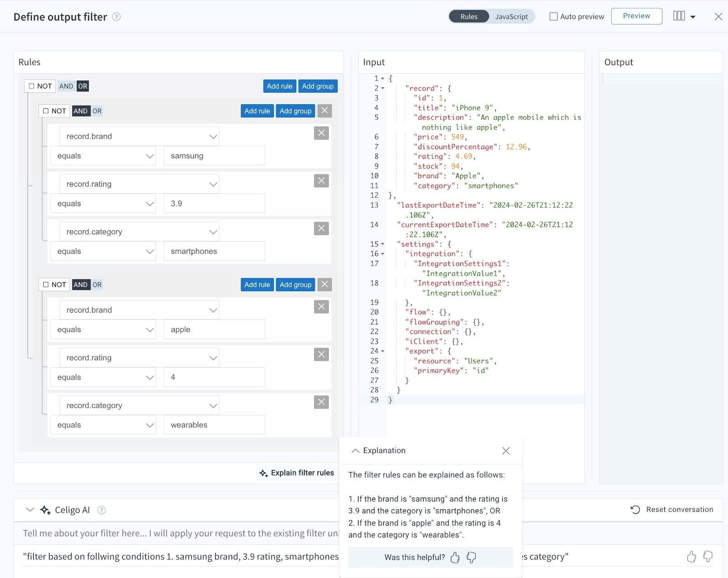Select the Rules tab
728x578 pixels.
click(468, 16)
